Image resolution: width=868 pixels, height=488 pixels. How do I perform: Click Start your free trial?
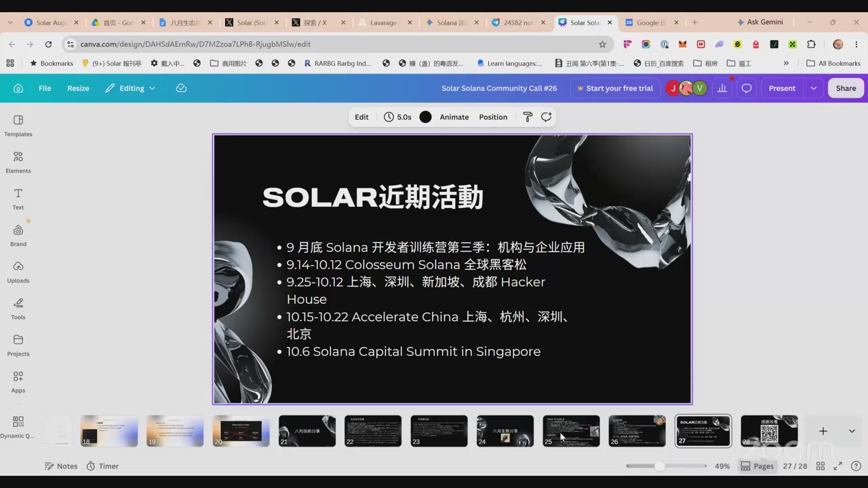point(615,88)
